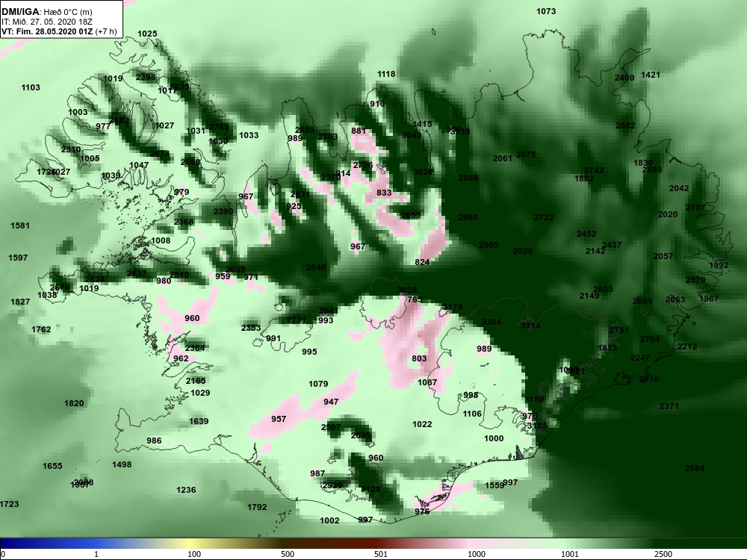
Task: Click the map value '1581'
Action: click(x=20, y=225)
